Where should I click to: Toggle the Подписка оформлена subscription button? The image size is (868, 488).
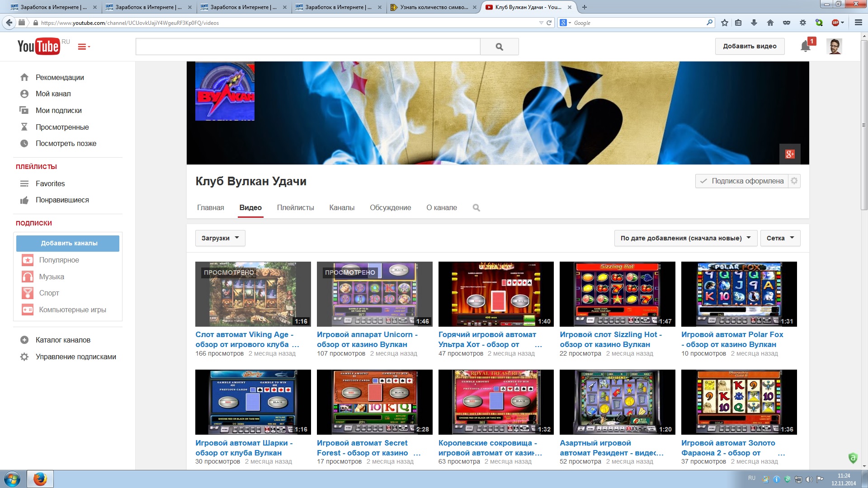pos(741,181)
